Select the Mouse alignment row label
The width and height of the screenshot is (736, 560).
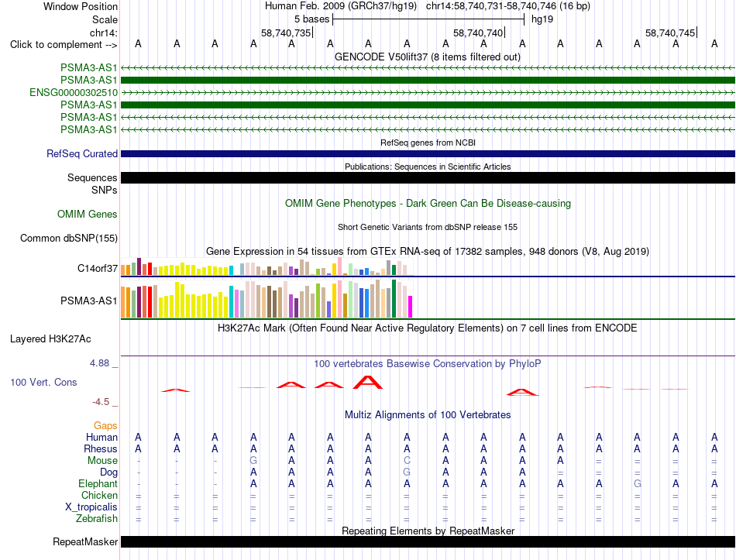pyautogui.click(x=102, y=461)
